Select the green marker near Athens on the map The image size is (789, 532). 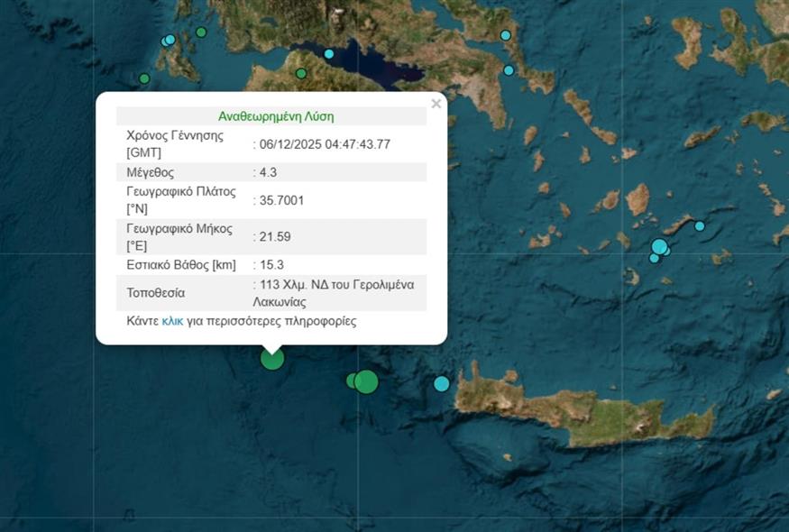pyautogui.click(x=300, y=73)
